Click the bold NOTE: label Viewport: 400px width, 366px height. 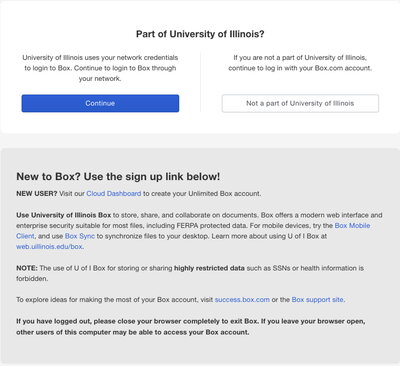tap(27, 268)
